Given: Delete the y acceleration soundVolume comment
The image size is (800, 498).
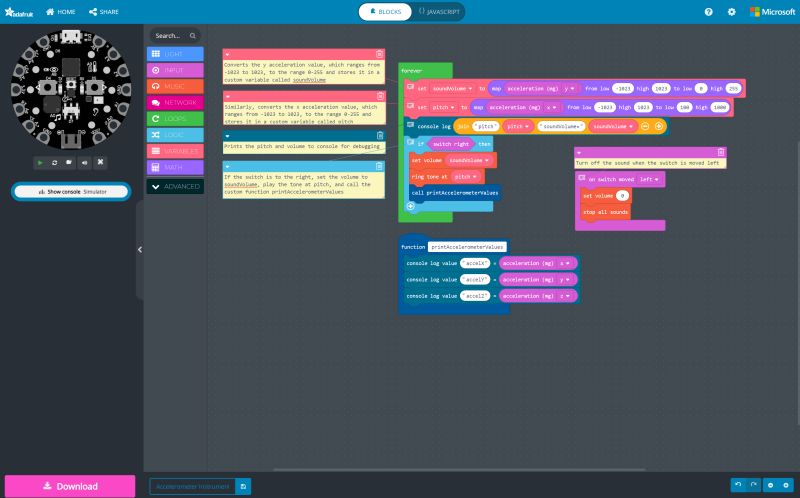Looking at the screenshot, I should click(379, 54).
